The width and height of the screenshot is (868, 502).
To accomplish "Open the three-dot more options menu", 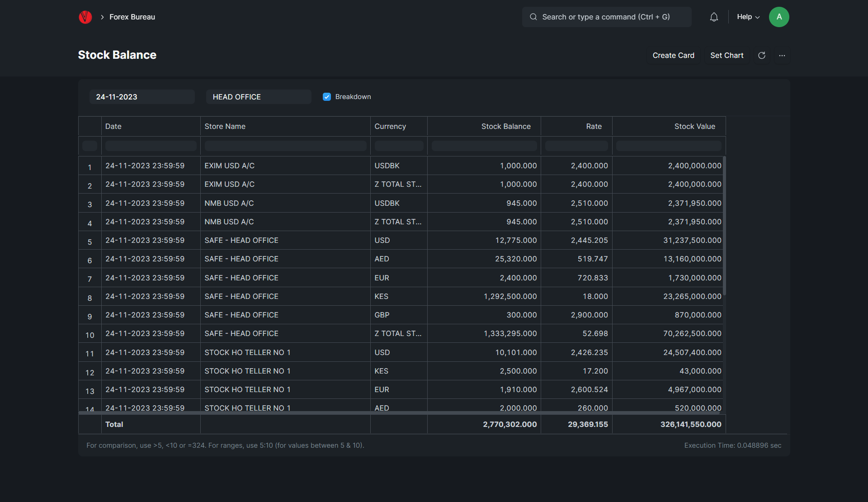I will [782, 55].
